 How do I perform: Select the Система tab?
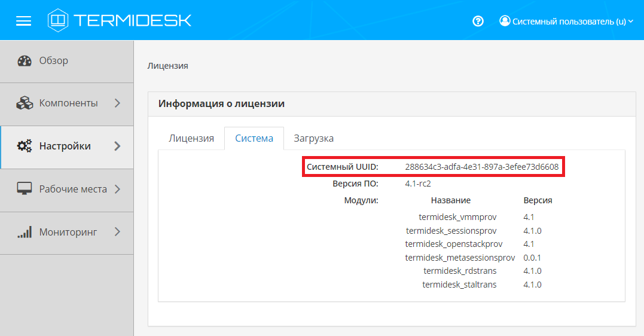tap(254, 138)
